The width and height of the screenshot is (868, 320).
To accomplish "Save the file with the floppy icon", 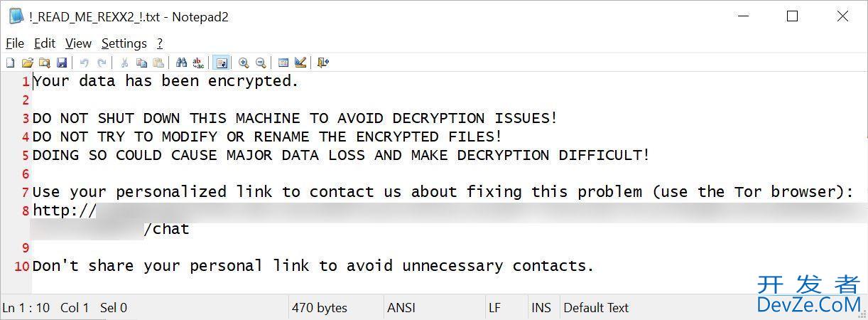I will [x=62, y=63].
